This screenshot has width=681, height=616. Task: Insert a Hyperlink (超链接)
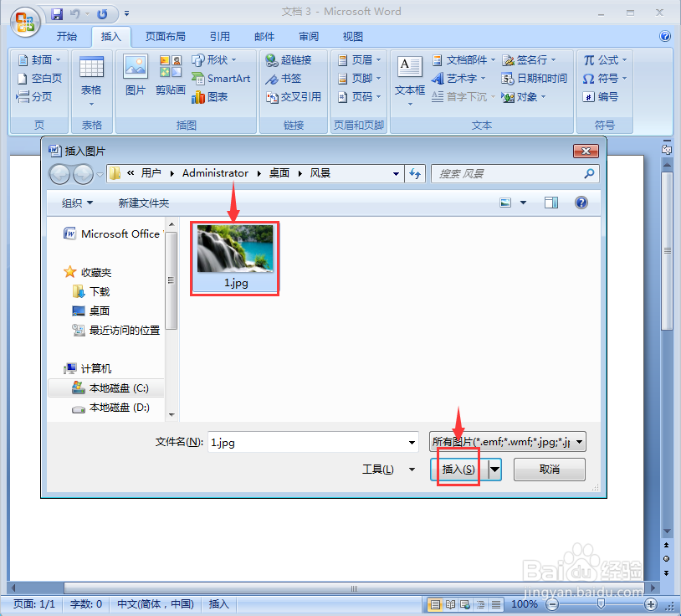289,59
